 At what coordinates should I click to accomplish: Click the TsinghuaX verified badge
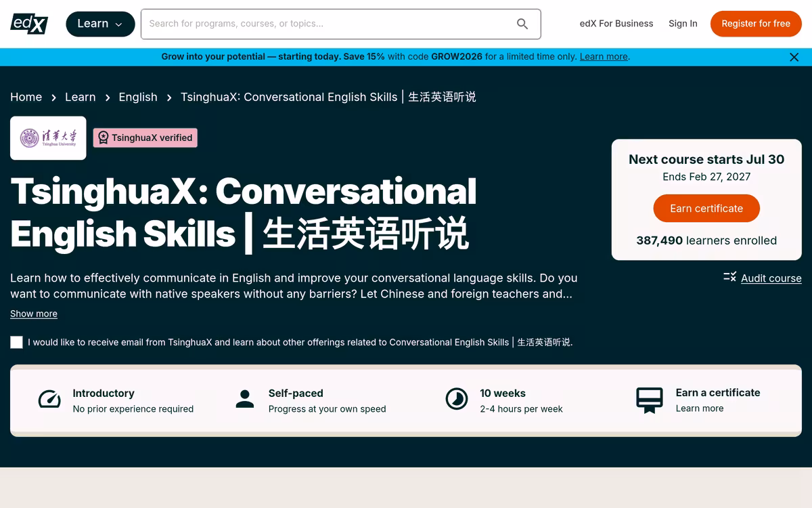[x=145, y=137]
